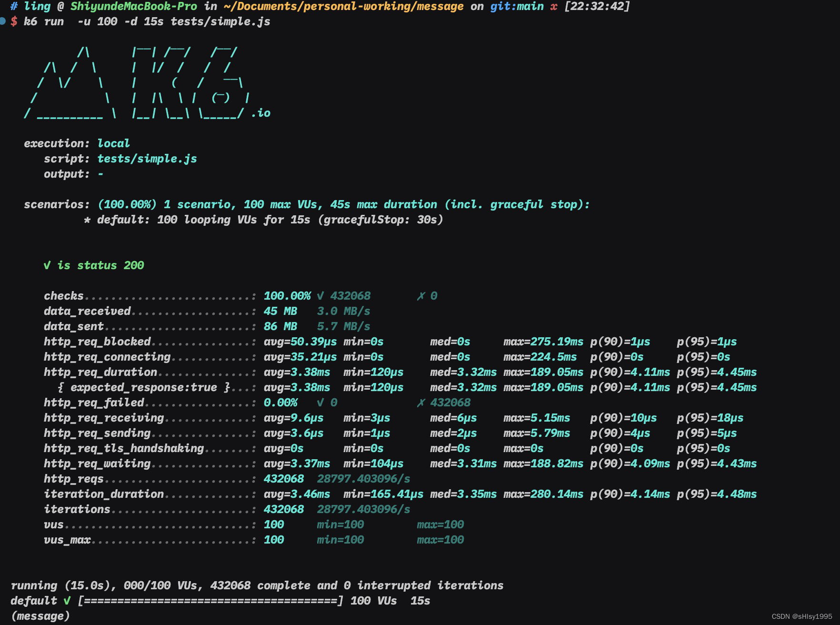Click the http_reqs 28797.403096/s rate
This screenshot has width=840, height=625.
click(x=363, y=479)
